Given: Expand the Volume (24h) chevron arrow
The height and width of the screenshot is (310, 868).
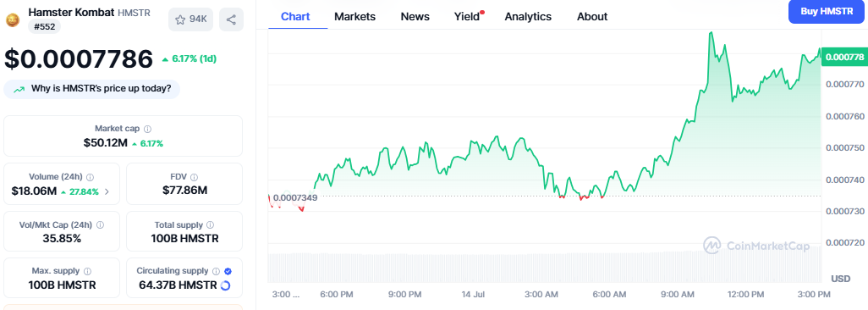Looking at the screenshot, I should pos(107,192).
